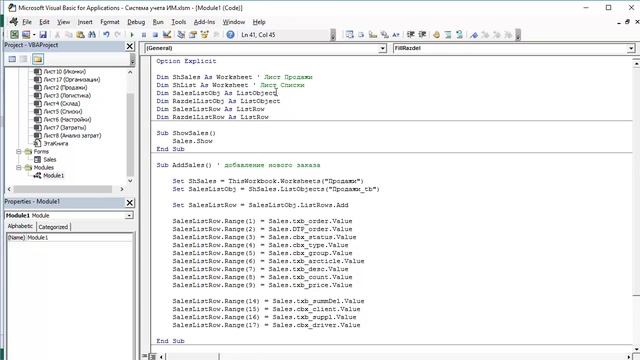This screenshot has width=640, height=360.
Task: Open the Properties Window toolbar icon
Action: click(193, 35)
